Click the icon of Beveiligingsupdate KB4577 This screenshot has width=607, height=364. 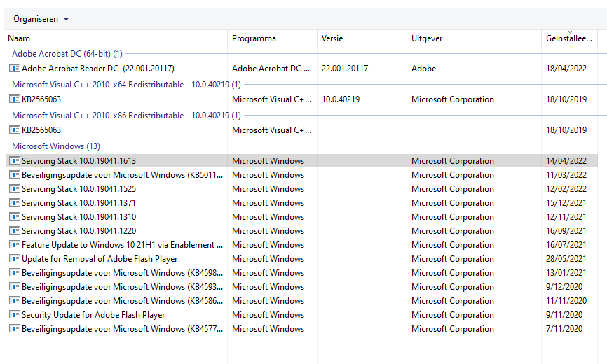[x=15, y=329]
